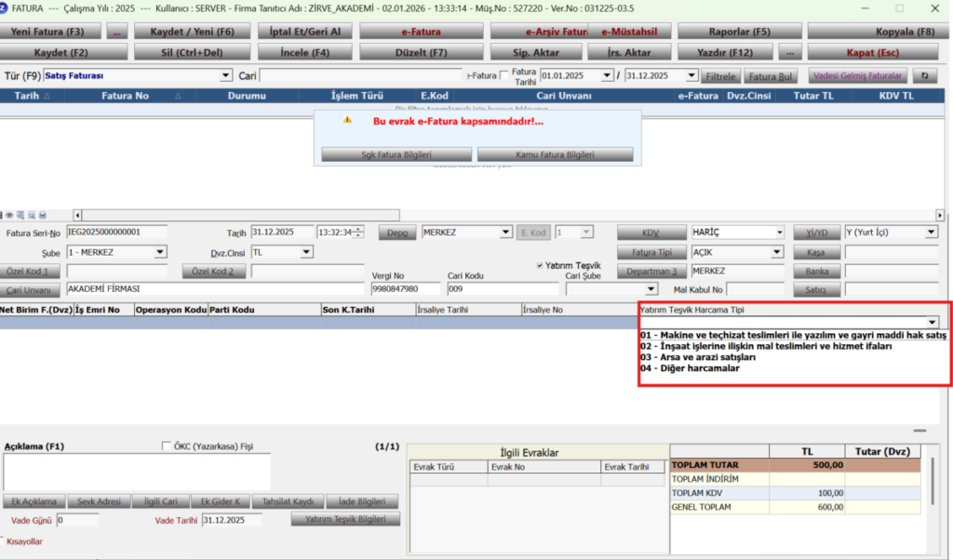Click the ellipsis button next to Yeni Fatura
This screenshot has height=560, width=953.
116,32
